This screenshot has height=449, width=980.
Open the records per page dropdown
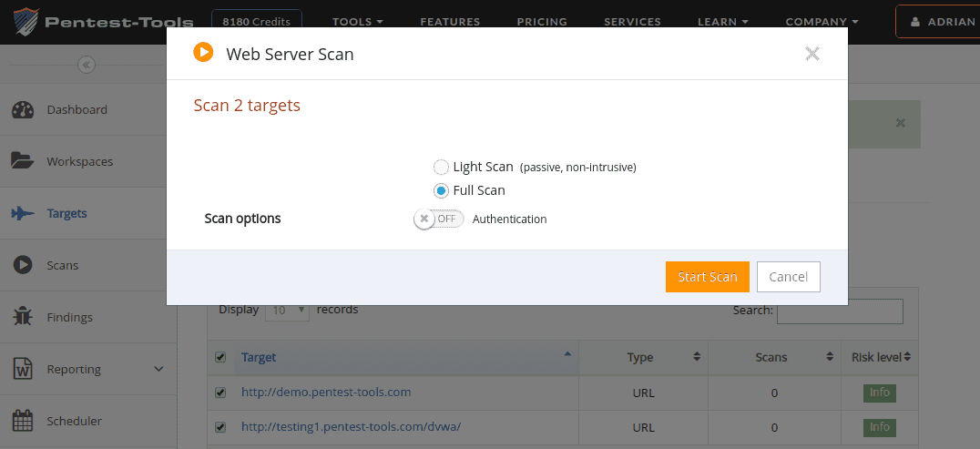click(287, 311)
